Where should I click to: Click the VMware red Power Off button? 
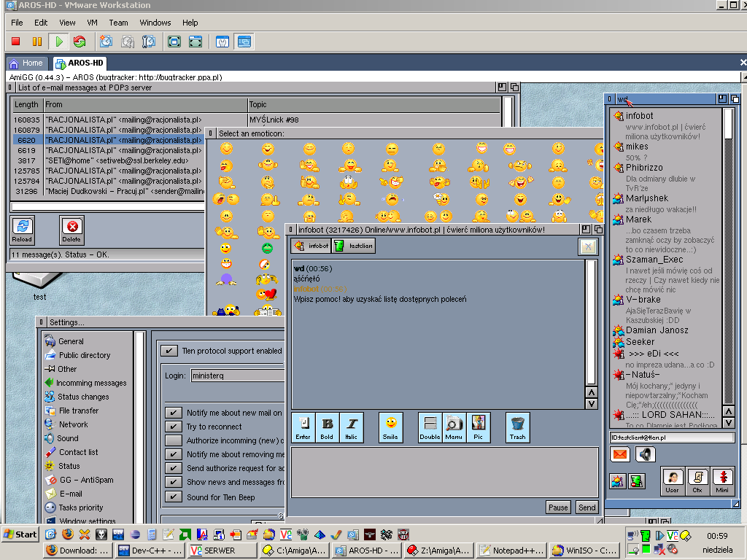pos(16,42)
